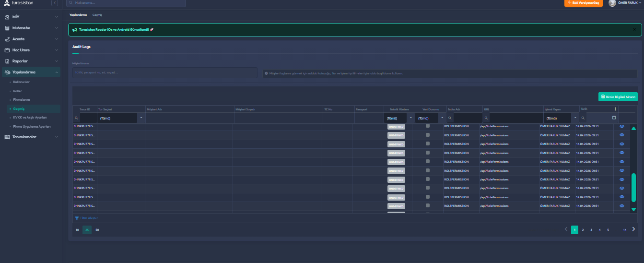The height and width of the screenshot is (263, 644).
Task: Click the user avatar picture
Action: click(x=612, y=3)
